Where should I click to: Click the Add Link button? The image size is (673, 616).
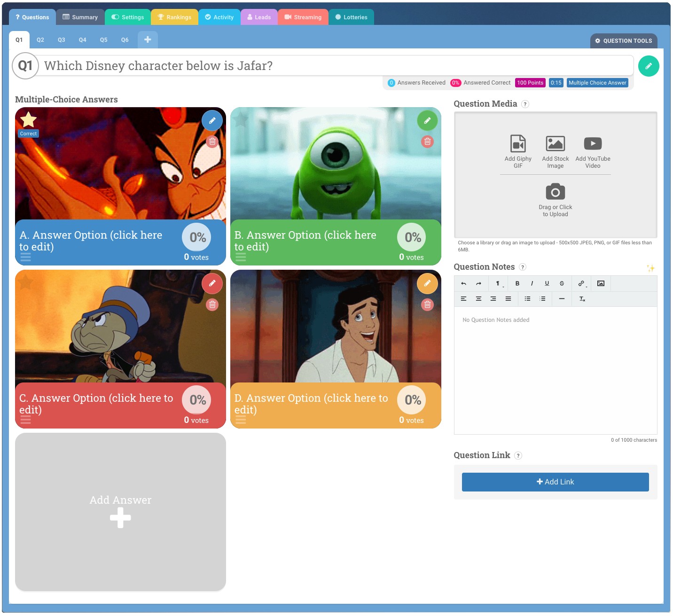click(x=555, y=482)
